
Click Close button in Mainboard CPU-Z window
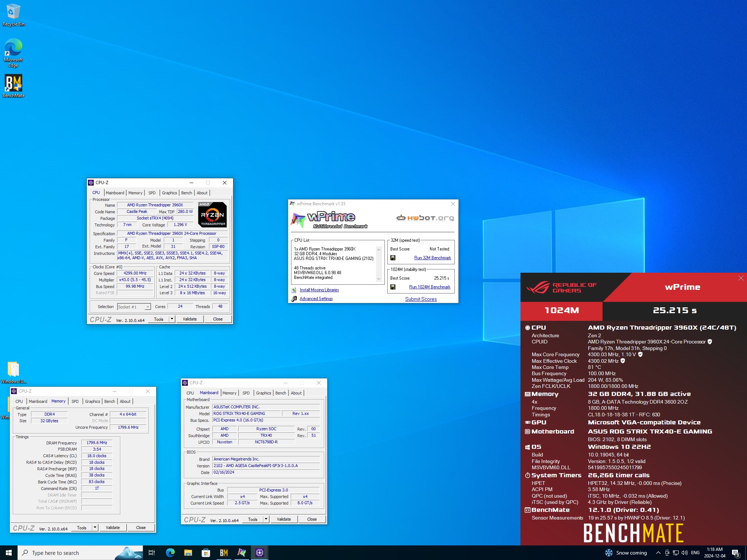pos(312,519)
